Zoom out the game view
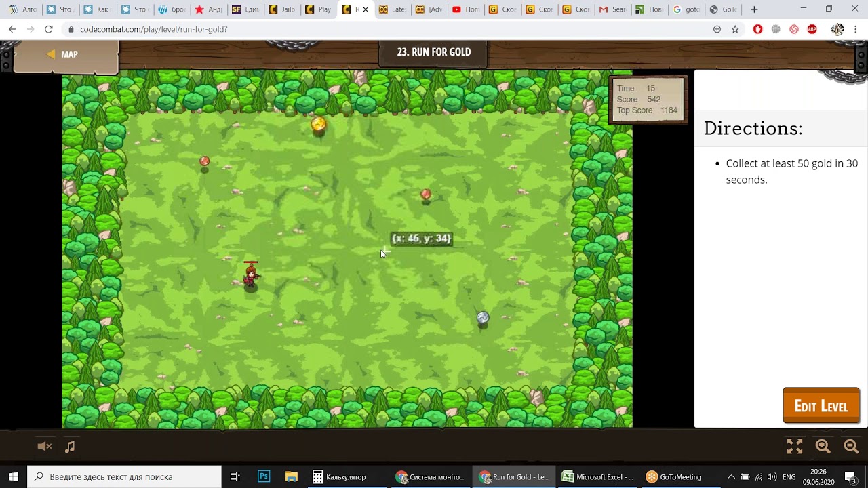 tap(851, 446)
